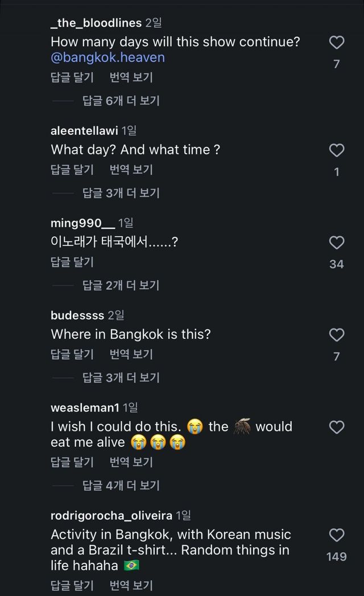The height and width of the screenshot is (596, 364).
Task: Open weasleman1's profile via username
Action: pyautogui.click(x=85, y=408)
